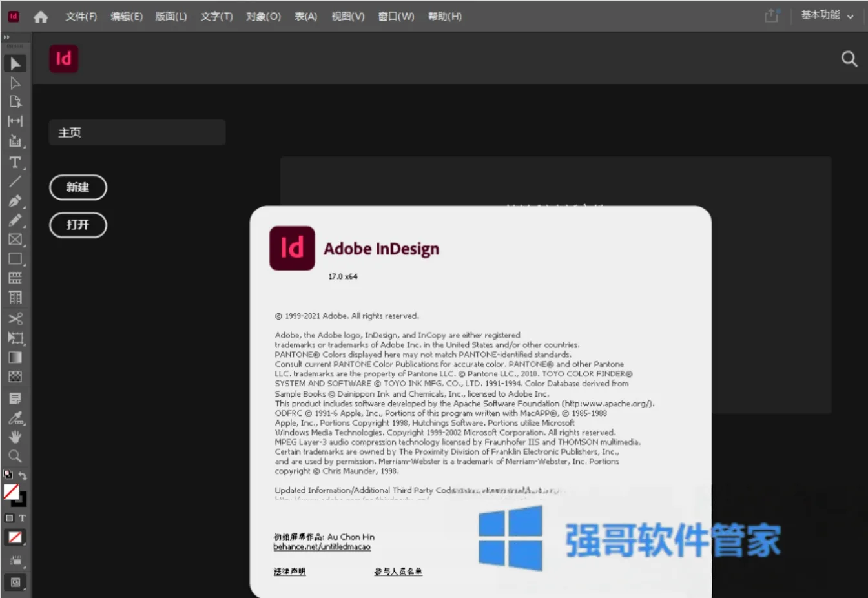Open the 视图(V) menu

(x=348, y=17)
